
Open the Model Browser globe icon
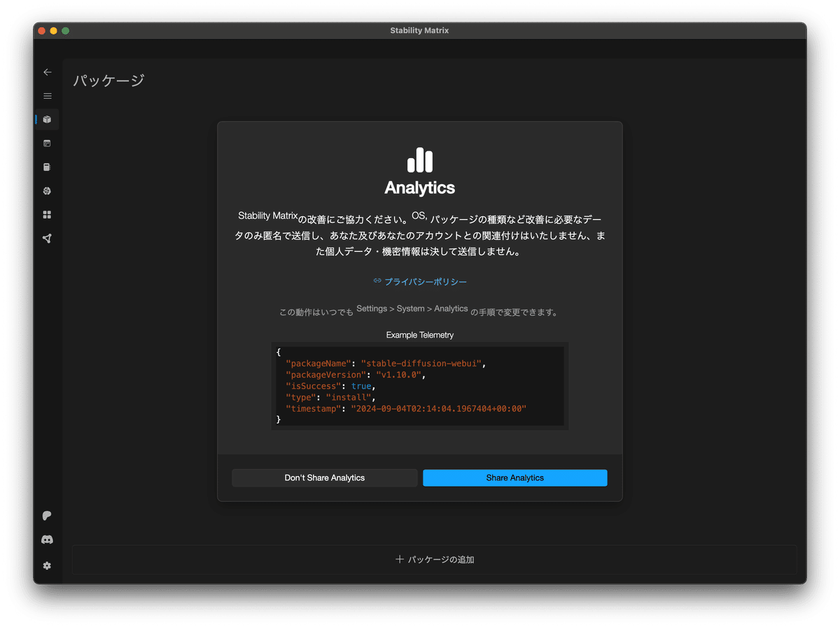(47, 191)
